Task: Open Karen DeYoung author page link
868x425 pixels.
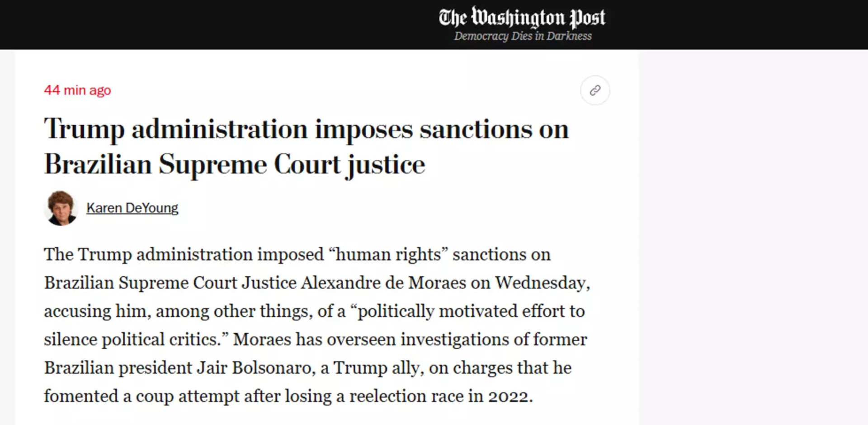Action: click(132, 208)
